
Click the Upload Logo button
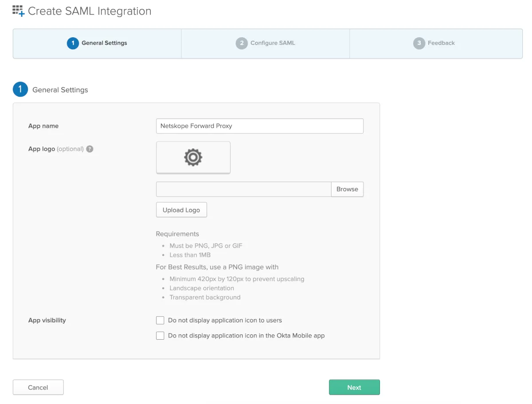(x=181, y=210)
